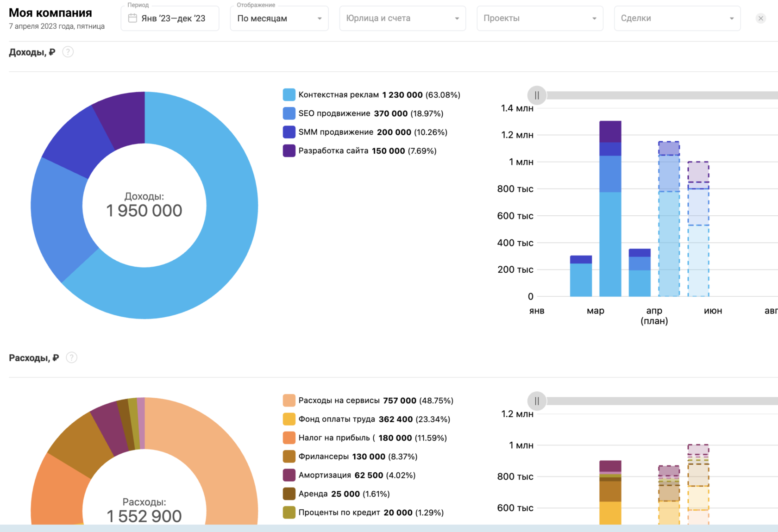
Task: Grab the income chart range slider handle
Action: tap(537, 95)
